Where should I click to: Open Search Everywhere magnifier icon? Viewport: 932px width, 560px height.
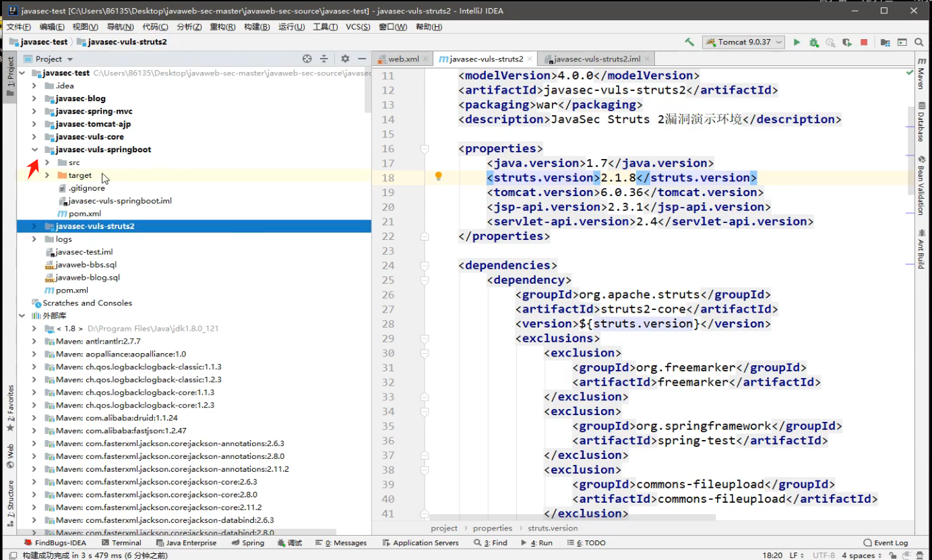[x=919, y=42]
